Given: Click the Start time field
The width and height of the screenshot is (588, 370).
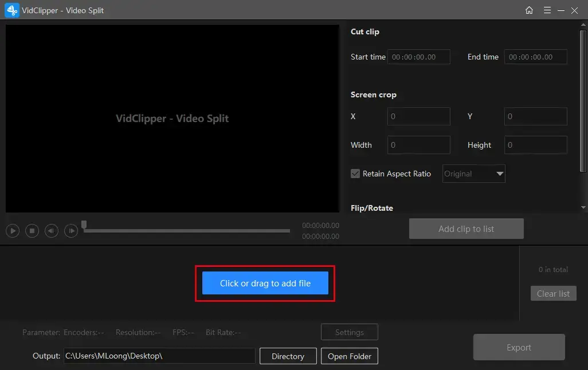Looking at the screenshot, I should 418,57.
